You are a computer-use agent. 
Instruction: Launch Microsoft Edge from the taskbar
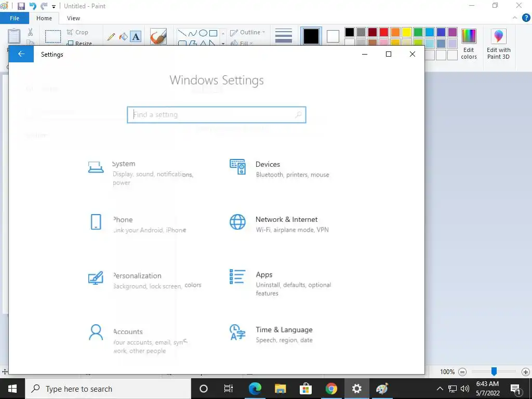pos(255,389)
